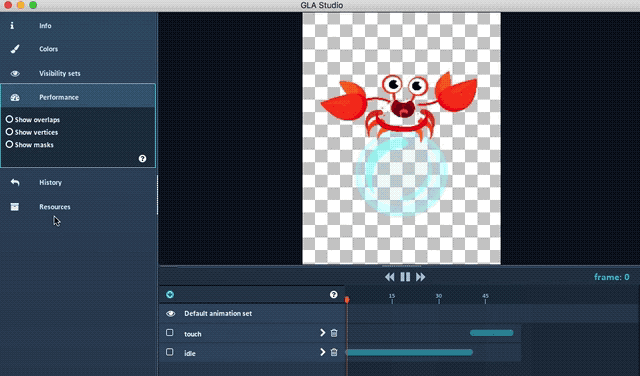Tick the touch animation checkbox
The image size is (640, 376).
(169, 333)
